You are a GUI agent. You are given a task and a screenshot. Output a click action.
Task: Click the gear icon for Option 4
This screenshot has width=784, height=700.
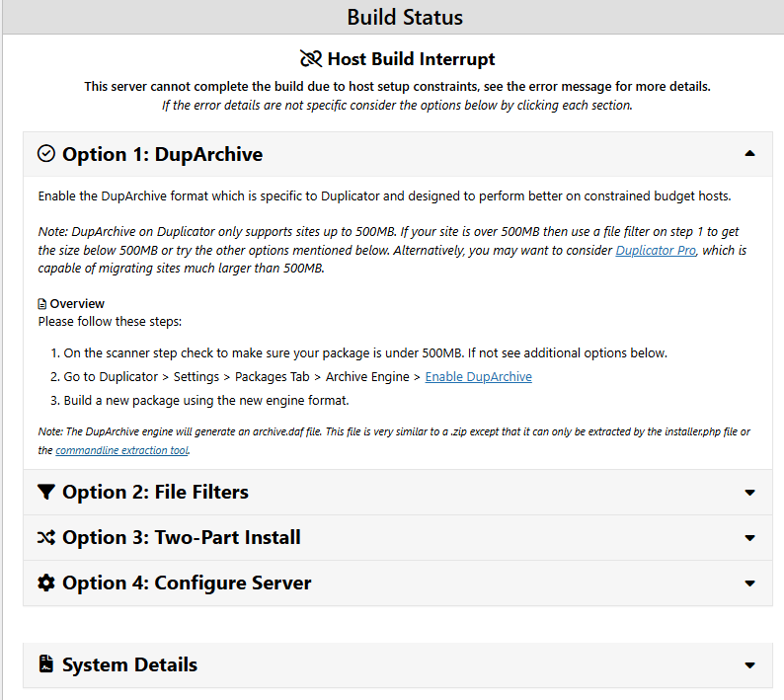[x=46, y=583]
